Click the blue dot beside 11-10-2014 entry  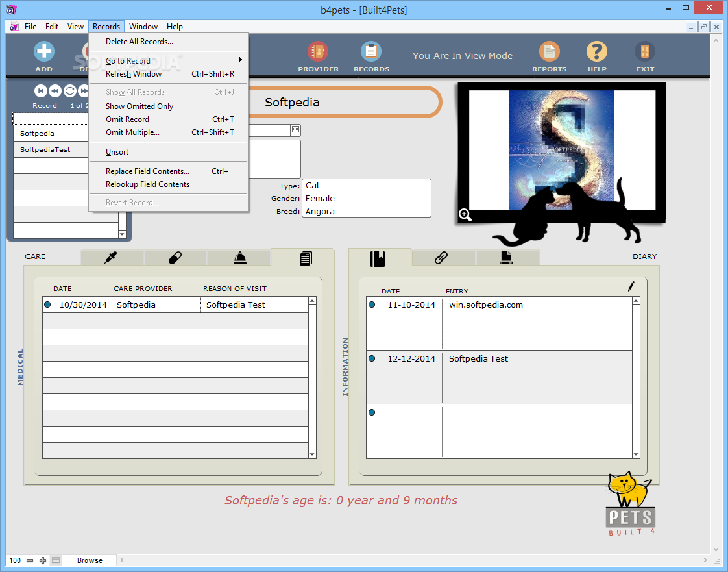click(372, 305)
